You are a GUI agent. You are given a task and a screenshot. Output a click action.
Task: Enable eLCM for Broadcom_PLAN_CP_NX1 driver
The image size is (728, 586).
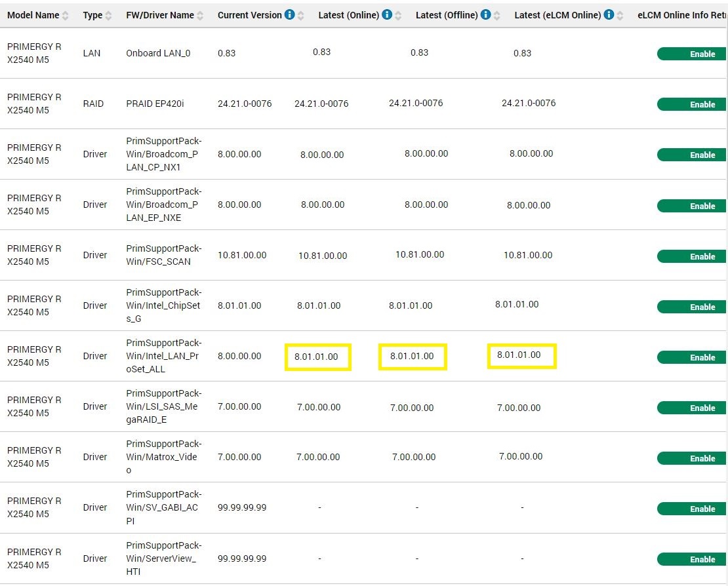[692, 155]
